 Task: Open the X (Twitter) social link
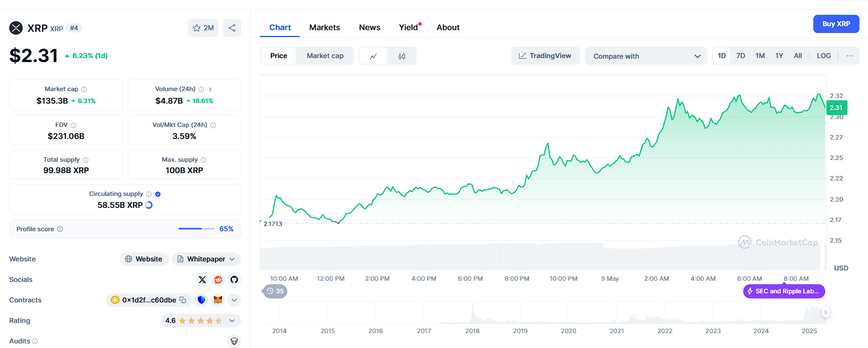coord(202,280)
